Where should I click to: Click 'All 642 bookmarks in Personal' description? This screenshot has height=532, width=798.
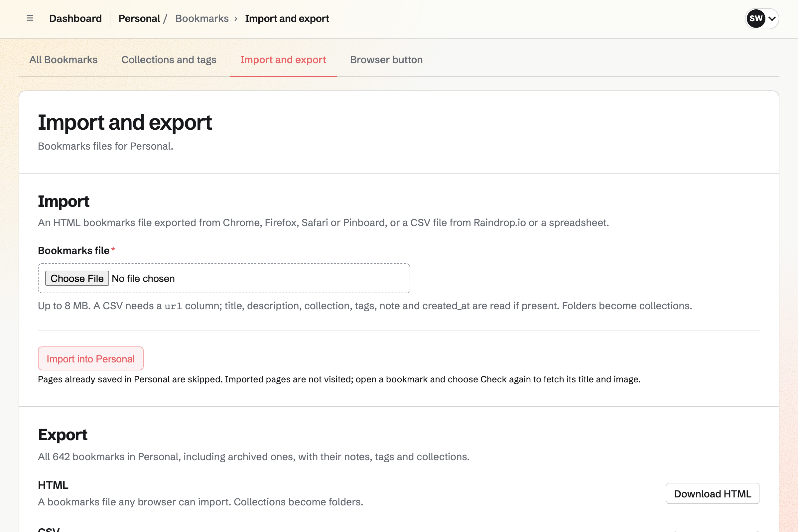pos(254,457)
